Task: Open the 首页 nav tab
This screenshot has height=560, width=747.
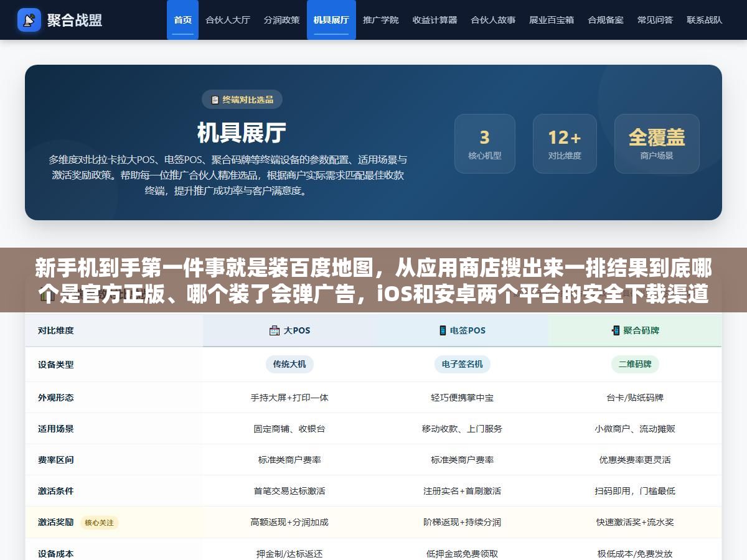Action: 182,20
